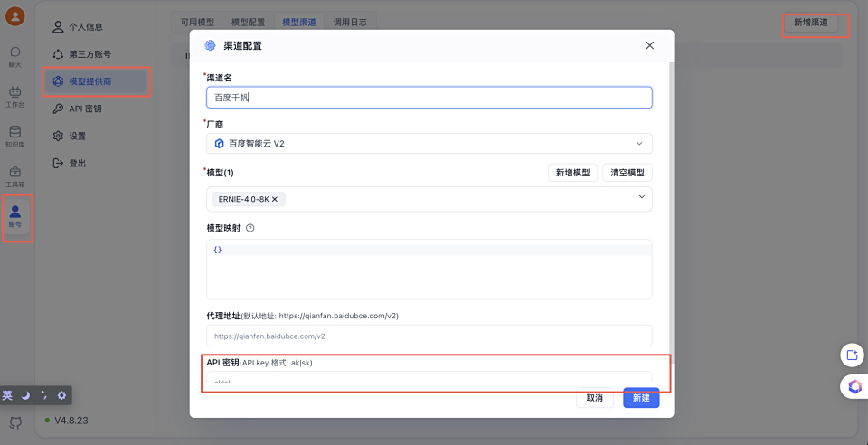Viewport: 868px width, 445px height.
Task: Click the help icon beside 模型映射
Action: 250,228
